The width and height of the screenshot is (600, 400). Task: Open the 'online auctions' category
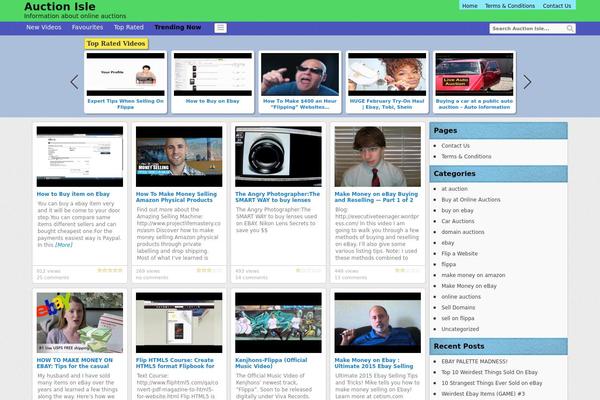click(x=461, y=297)
